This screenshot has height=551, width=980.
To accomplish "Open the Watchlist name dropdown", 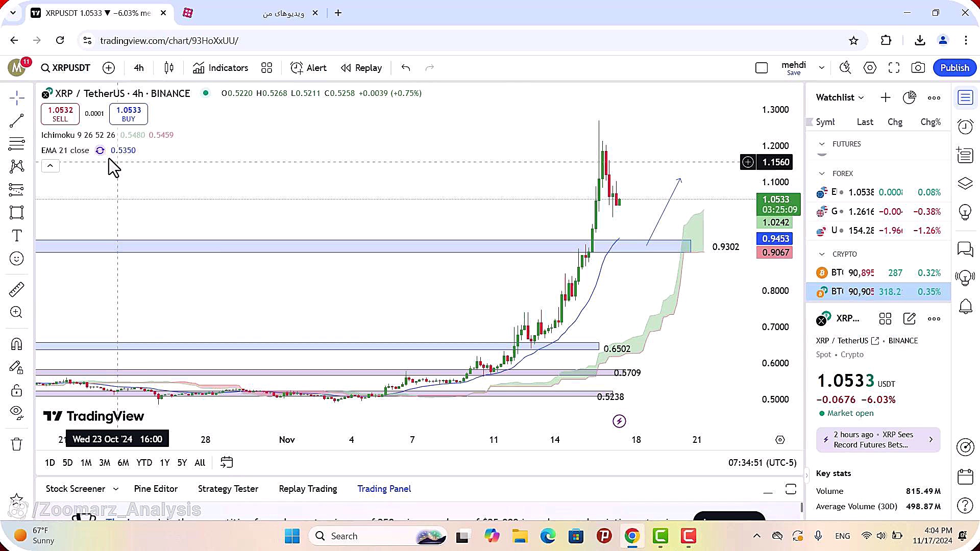I will [840, 97].
